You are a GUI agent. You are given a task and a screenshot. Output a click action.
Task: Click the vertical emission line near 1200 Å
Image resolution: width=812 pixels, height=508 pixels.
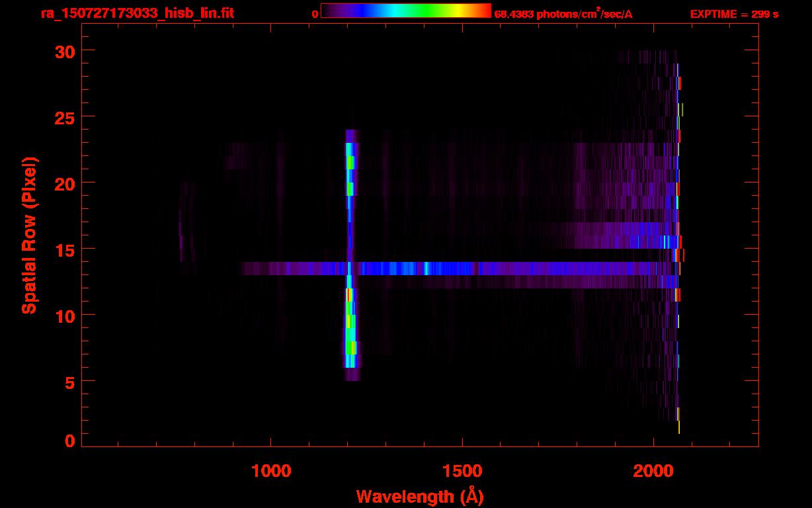tap(350, 255)
